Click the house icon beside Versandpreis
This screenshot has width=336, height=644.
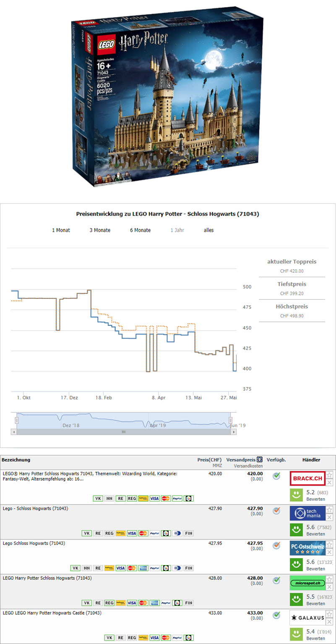(x=260, y=460)
